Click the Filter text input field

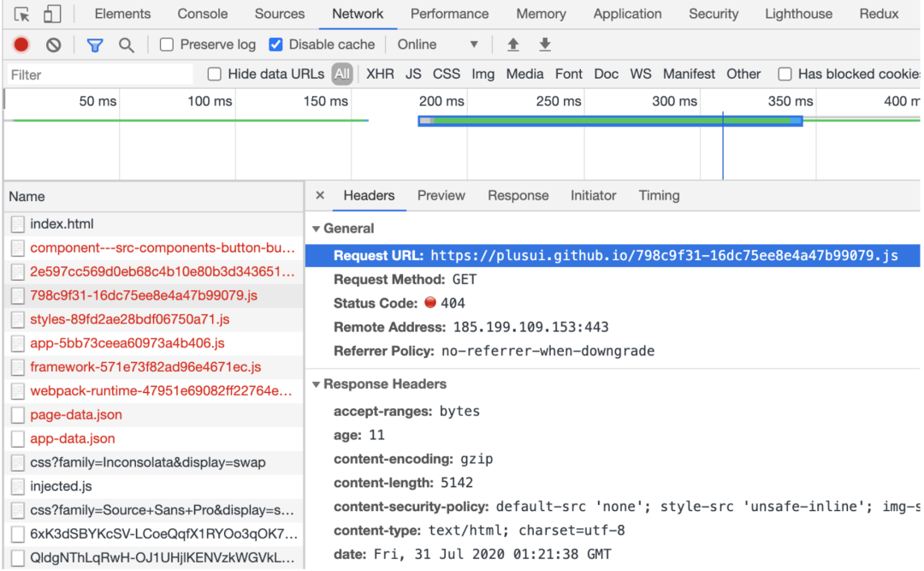99,75
